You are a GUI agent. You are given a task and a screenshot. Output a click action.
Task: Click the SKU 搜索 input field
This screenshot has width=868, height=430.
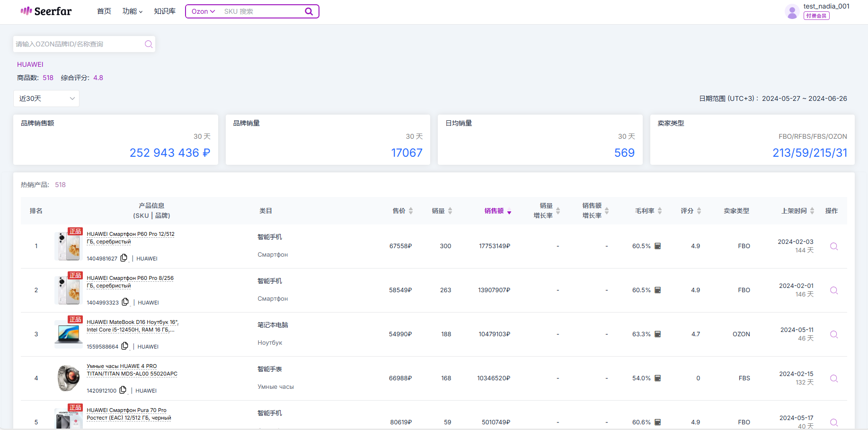(x=263, y=11)
